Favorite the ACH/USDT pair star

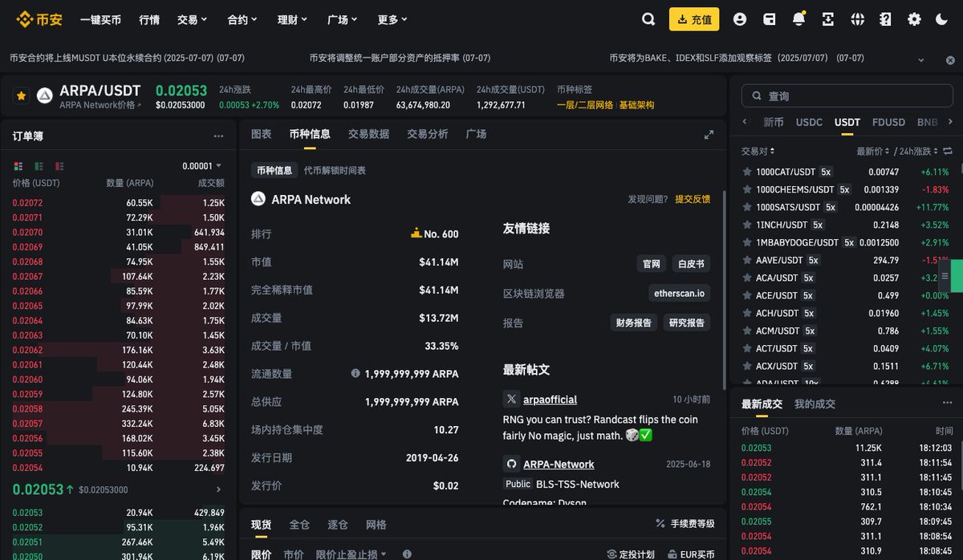coord(747,313)
